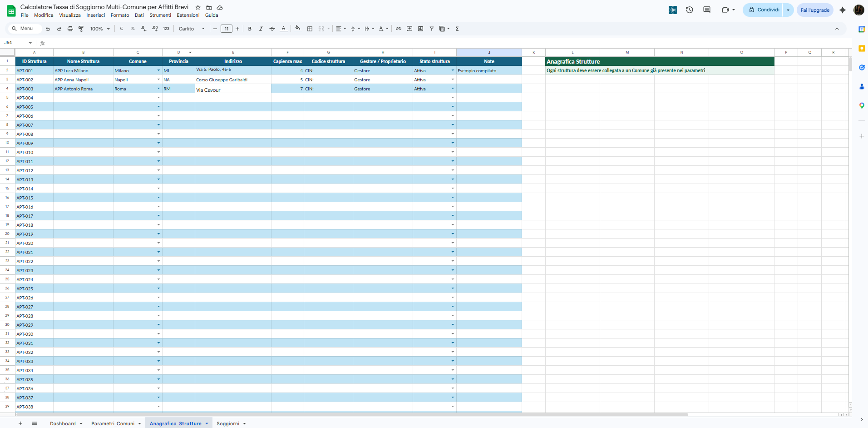Click the insert chart icon

point(420,29)
